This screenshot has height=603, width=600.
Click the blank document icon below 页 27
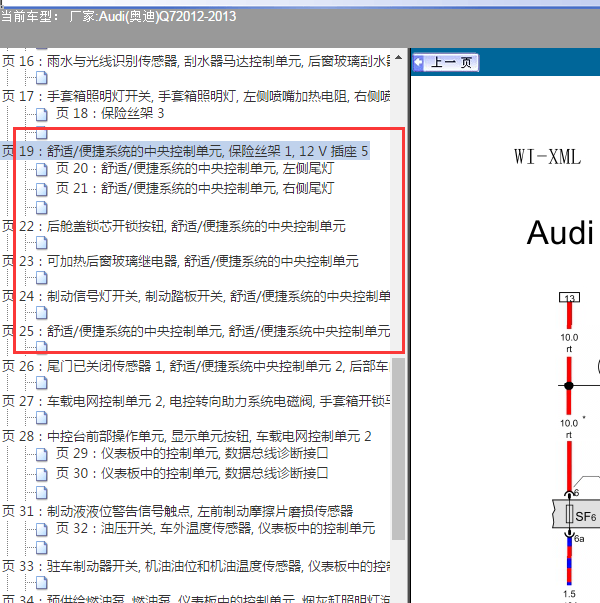pos(42,418)
